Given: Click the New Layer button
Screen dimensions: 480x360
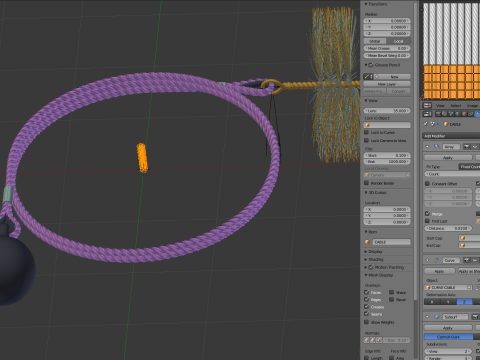Looking at the screenshot, I should pyautogui.click(x=387, y=84).
